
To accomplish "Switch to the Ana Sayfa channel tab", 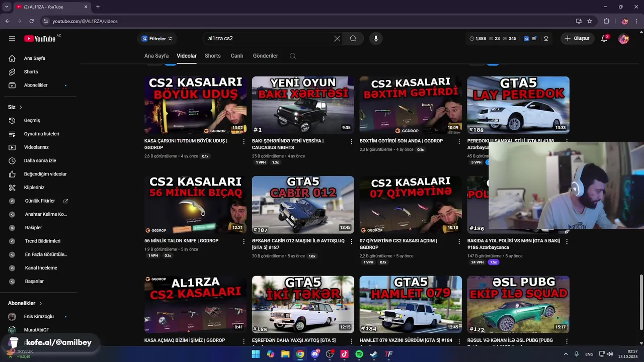I will click(156, 56).
